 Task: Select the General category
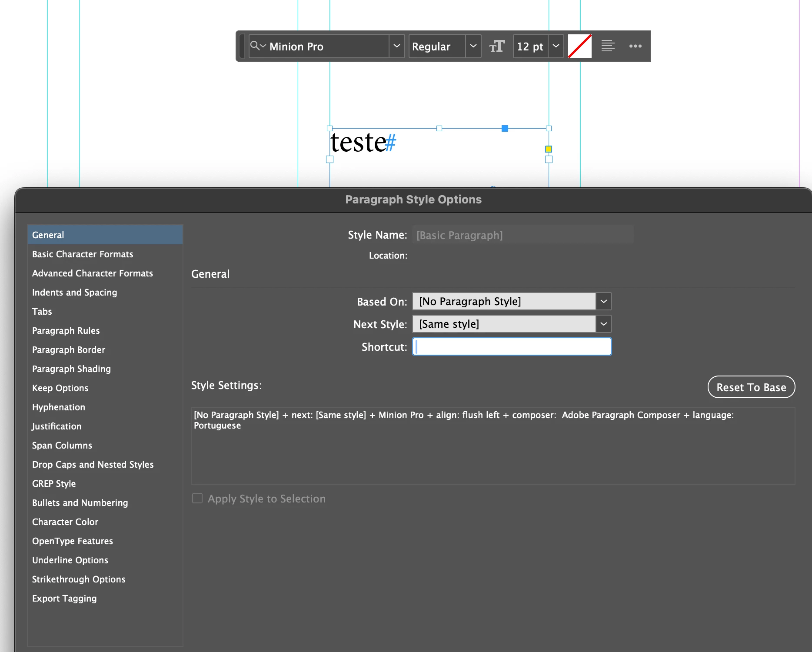pos(105,235)
